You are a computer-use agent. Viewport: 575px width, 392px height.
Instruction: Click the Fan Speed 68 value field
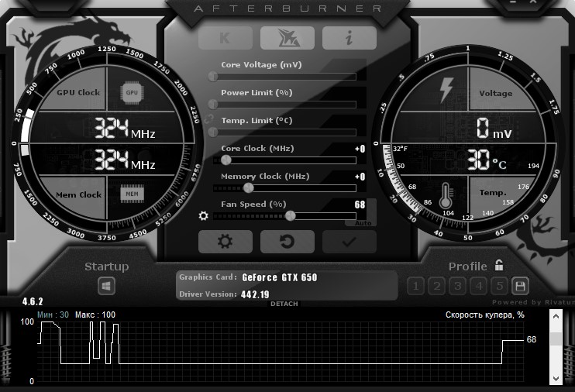360,205
